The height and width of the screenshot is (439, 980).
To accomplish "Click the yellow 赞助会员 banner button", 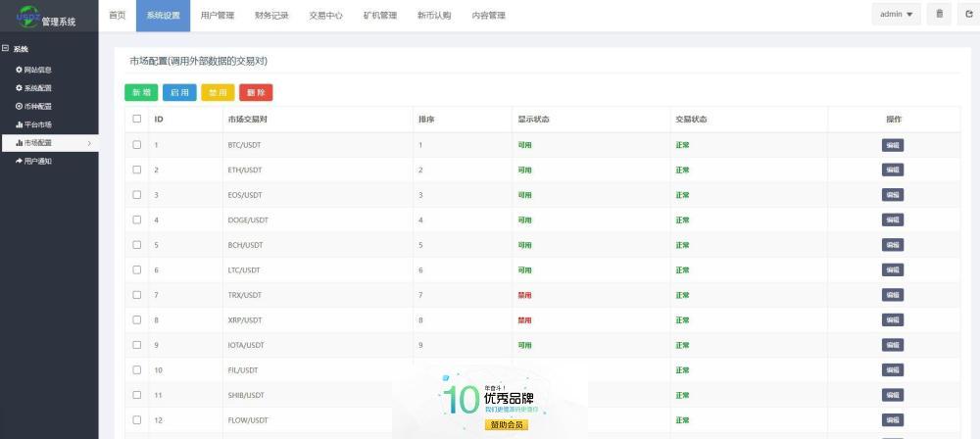I will click(506, 425).
